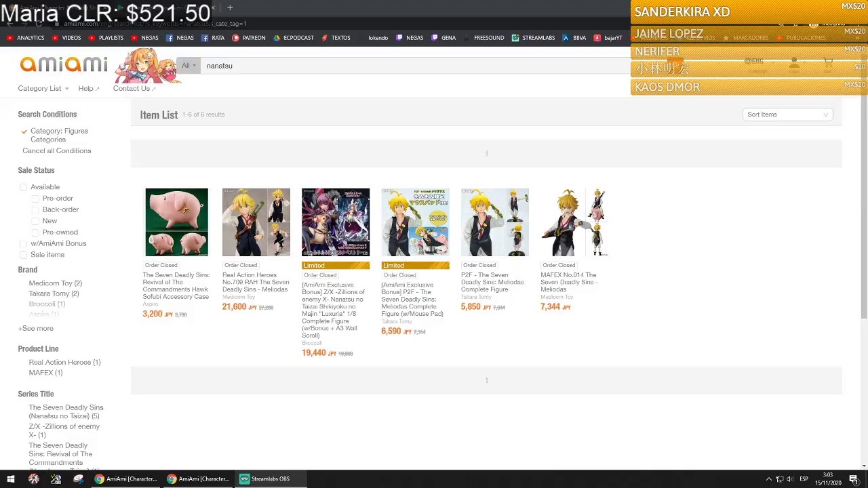This screenshot has width=868, height=488.
Task: Toggle the w/AmiAmi Bonus checkbox
Action: 24,243
